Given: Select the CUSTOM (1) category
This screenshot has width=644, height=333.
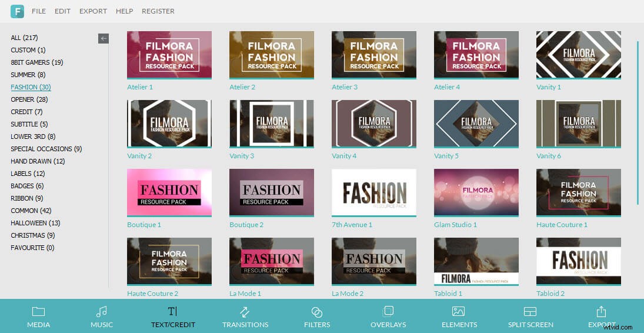Looking at the screenshot, I should (x=28, y=50).
